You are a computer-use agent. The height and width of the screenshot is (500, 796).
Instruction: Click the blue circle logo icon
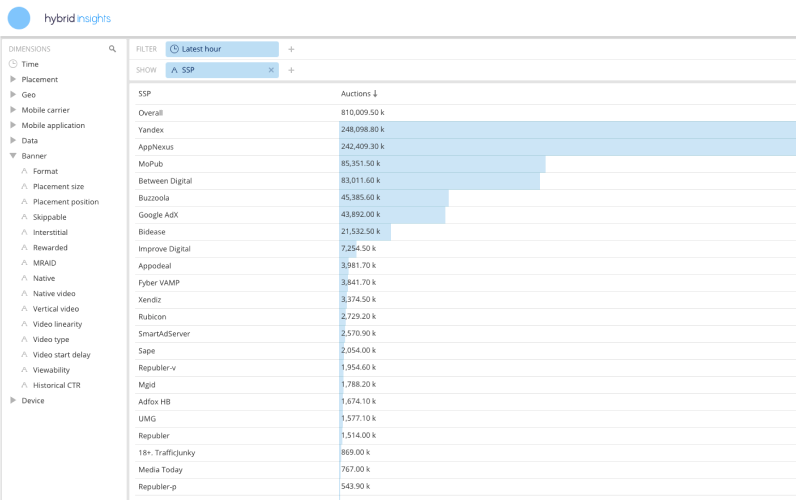(x=19, y=18)
